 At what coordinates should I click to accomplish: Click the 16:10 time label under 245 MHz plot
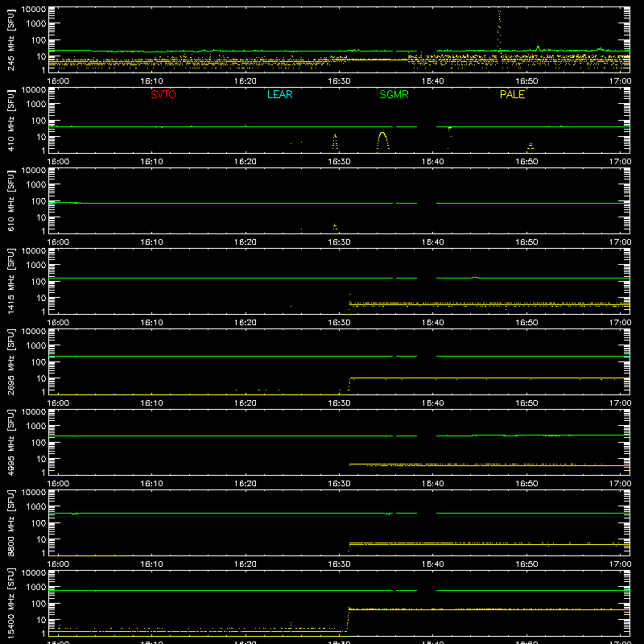point(151,81)
